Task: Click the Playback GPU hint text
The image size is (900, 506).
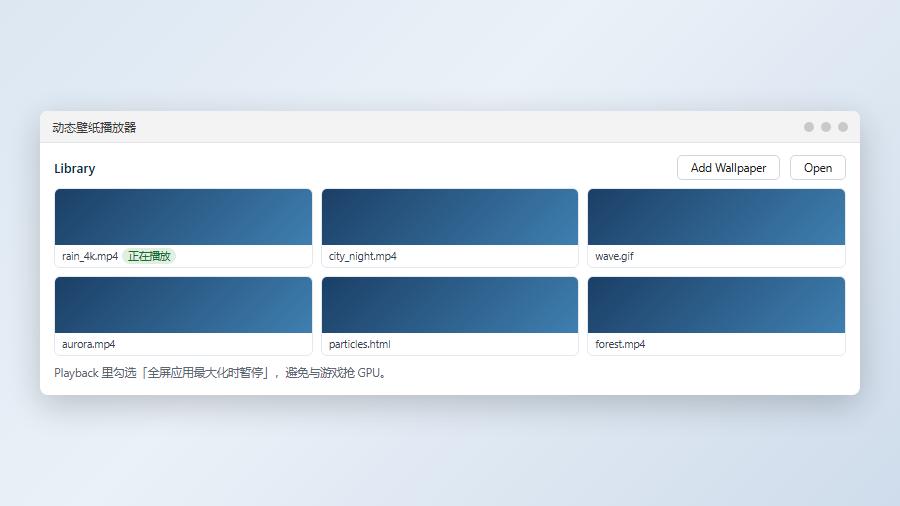Action: pyautogui.click(x=221, y=373)
